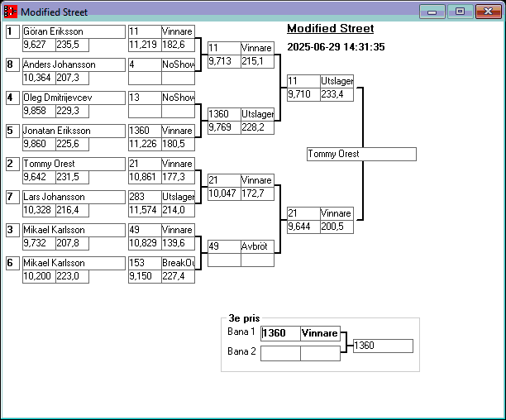The width and height of the screenshot is (506, 420).
Task: Click semifinal speed 215,1 cell
Action: point(257,61)
